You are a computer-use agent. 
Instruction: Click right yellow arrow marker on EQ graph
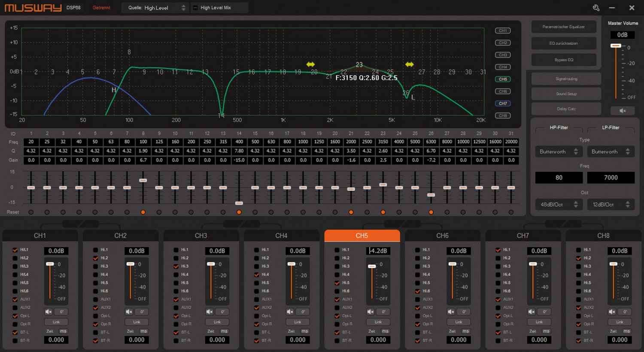point(409,64)
